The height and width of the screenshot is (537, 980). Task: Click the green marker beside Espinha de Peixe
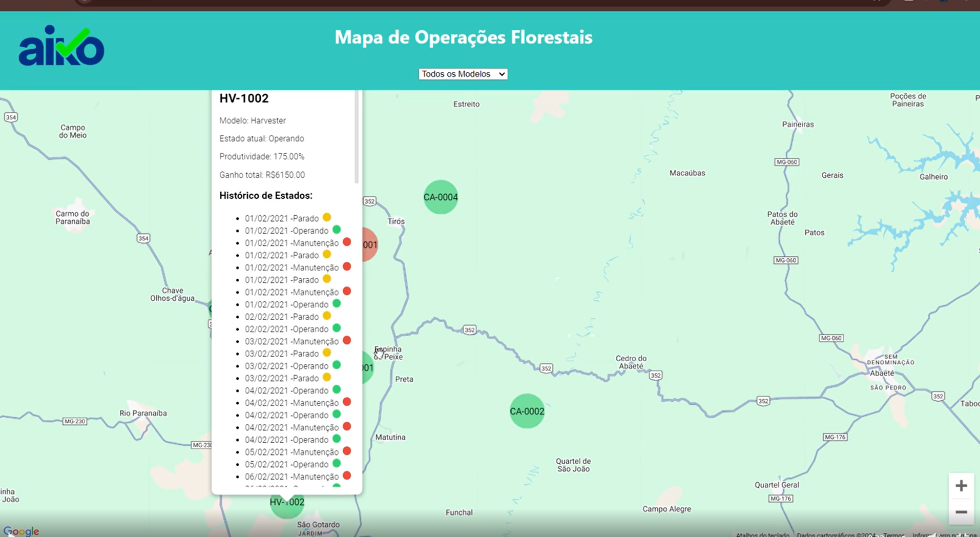pos(367,368)
